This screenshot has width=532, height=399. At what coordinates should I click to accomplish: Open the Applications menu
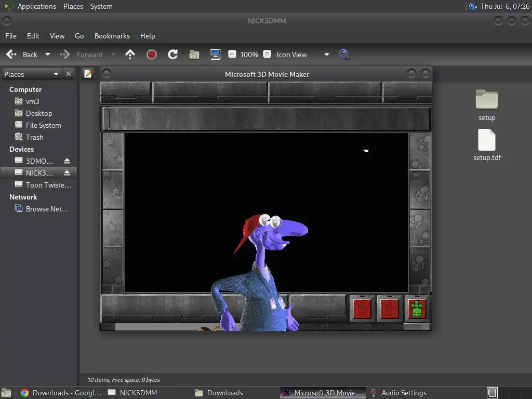(x=37, y=6)
